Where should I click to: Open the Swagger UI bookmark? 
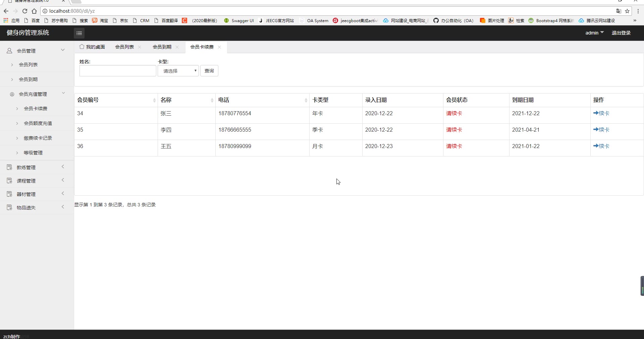[x=239, y=20]
